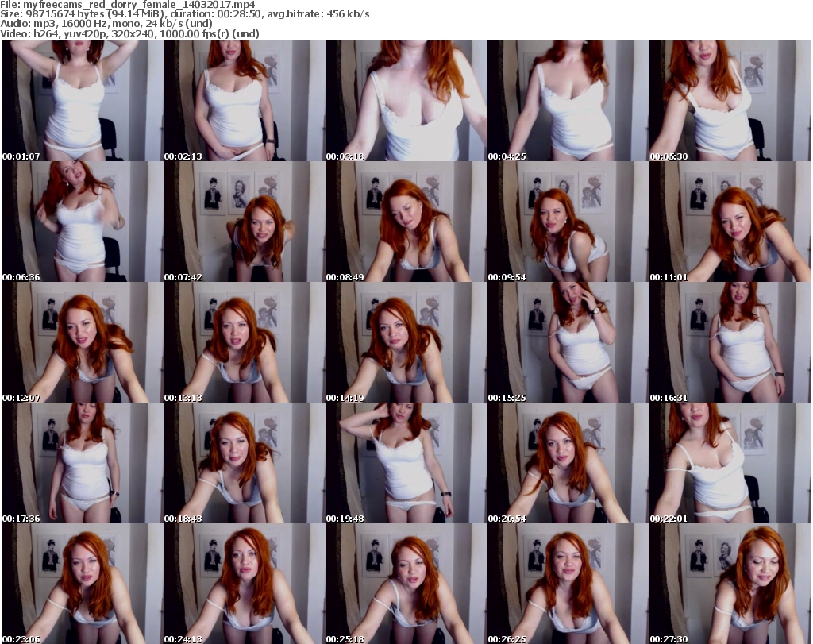
Task: Click the last thumbnail stamped 00:27:30
Action: point(730,584)
